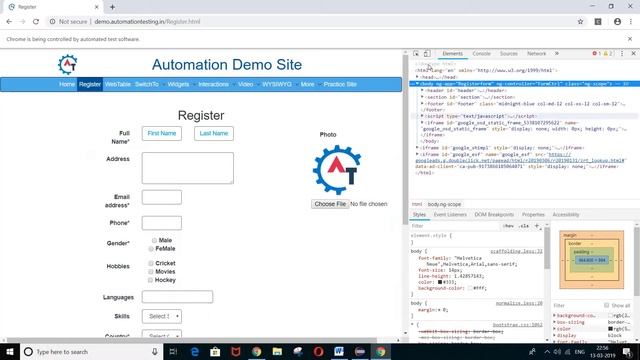The width and height of the screenshot is (640, 360).
Task: Click the Choose File button
Action: pos(330,204)
